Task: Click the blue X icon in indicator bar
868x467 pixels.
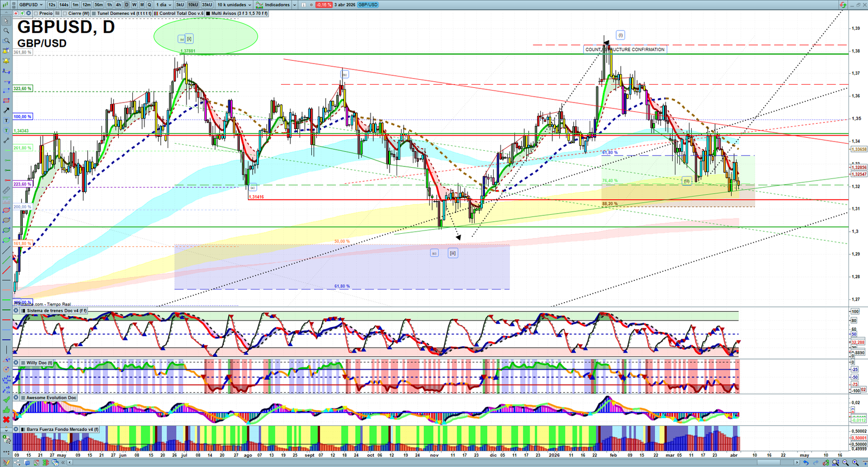Action: pos(28,14)
